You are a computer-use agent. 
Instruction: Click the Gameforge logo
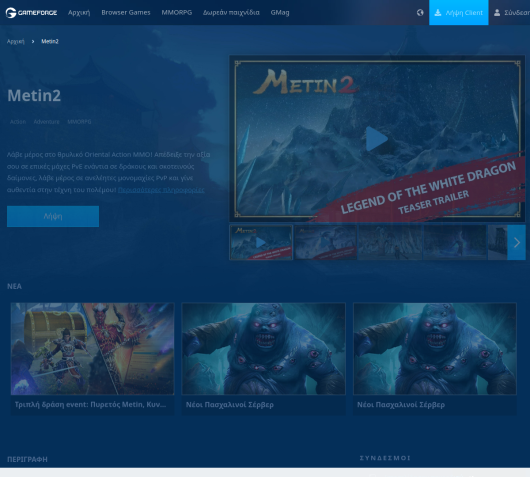[x=31, y=13]
